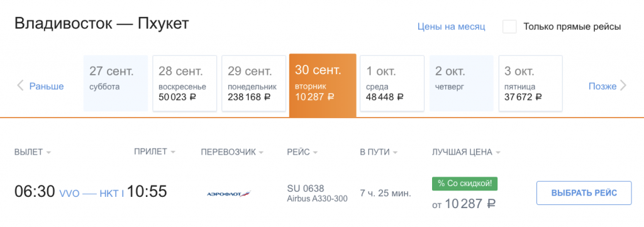Sort by ЛУЧШАЯ ЦЕНА column

(466, 152)
